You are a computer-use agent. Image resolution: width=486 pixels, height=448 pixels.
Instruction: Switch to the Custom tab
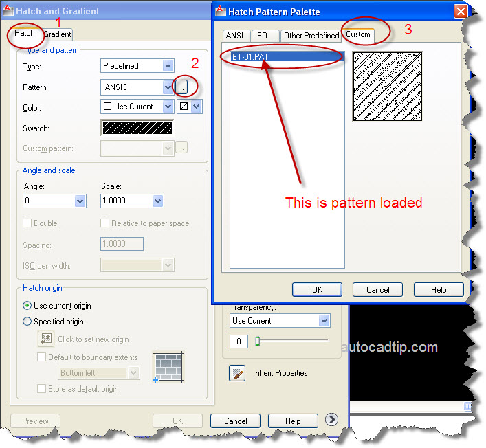click(358, 34)
